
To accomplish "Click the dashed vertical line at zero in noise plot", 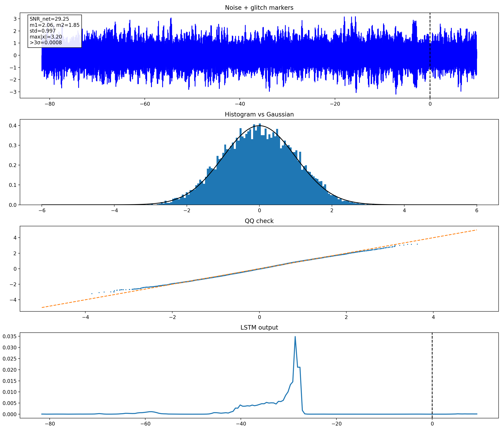I will pyautogui.click(x=430, y=55).
